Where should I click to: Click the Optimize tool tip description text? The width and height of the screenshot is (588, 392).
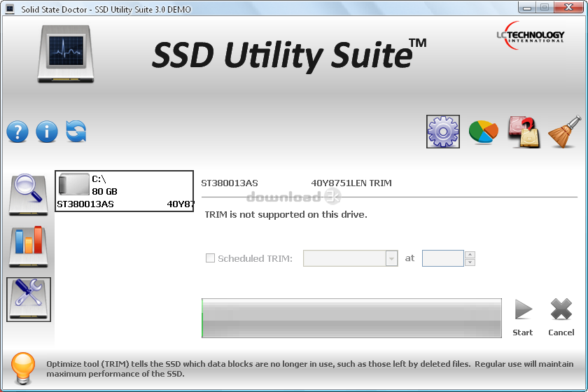[x=309, y=369]
